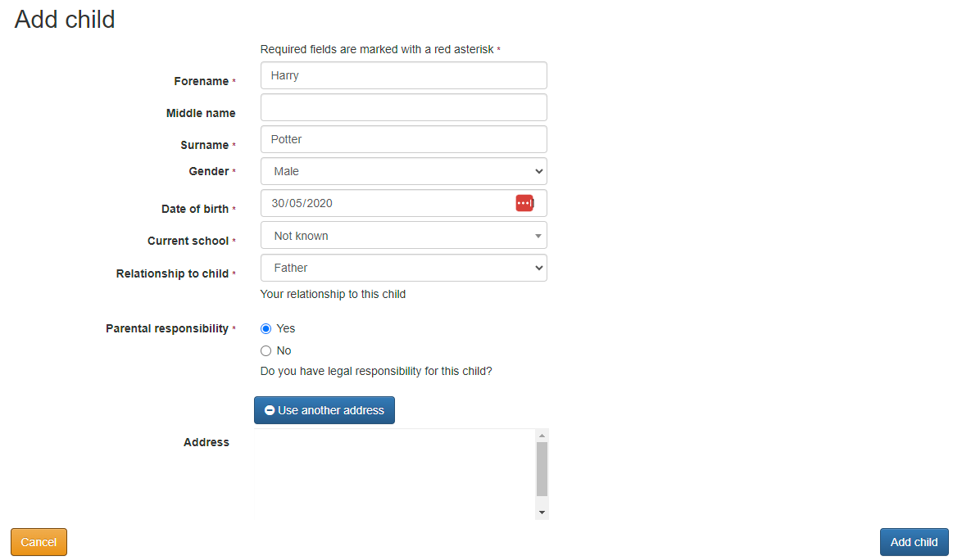Click the address box scroll down arrow
This screenshot has height=560, width=953.
pyautogui.click(x=542, y=513)
